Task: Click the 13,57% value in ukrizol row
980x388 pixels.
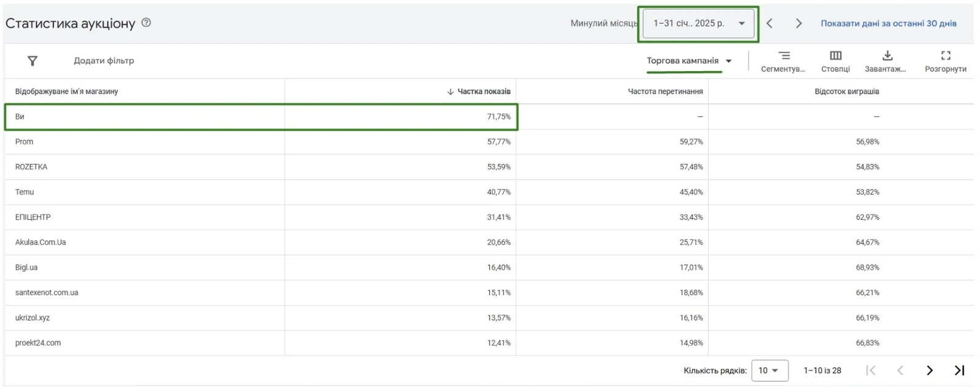Action: pyautogui.click(x=499, y=318)
